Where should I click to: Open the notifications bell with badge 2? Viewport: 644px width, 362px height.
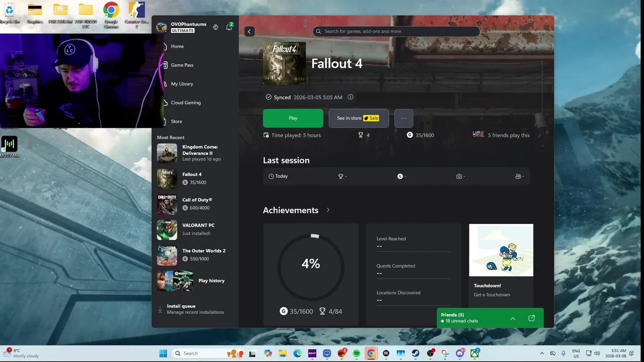click(x=229, y=27)
